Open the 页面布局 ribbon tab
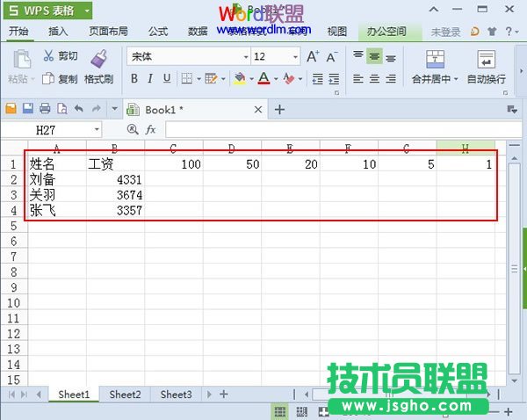The image size is (527, 420). (108, 32)
